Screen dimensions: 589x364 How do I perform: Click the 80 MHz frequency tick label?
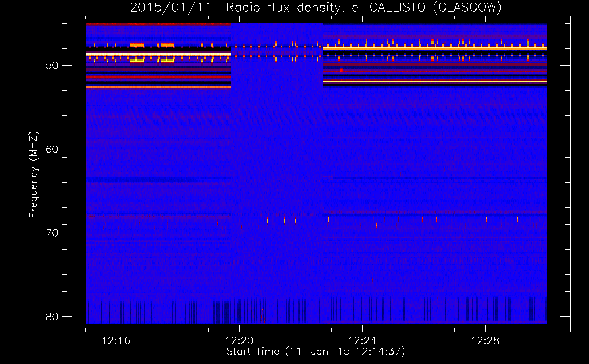52,317
